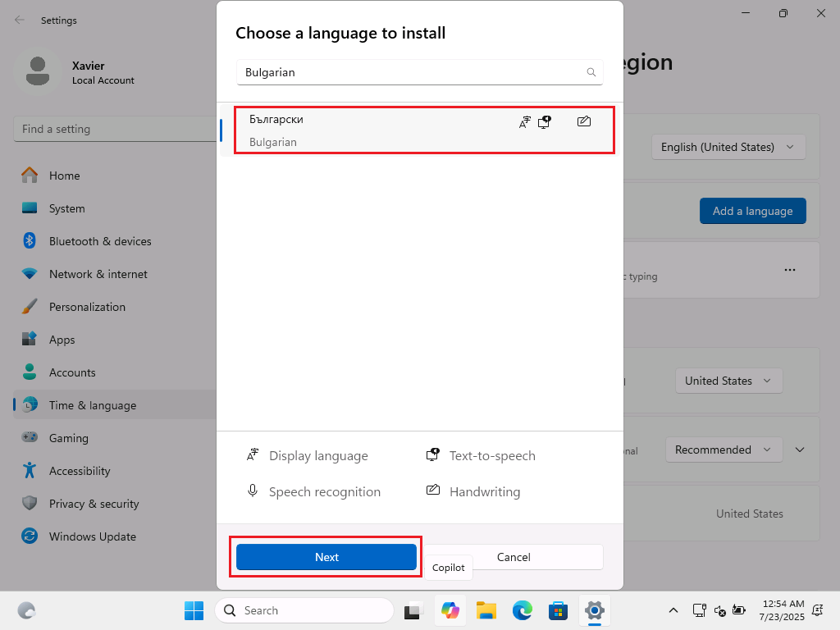840x630 pixels.
Task: Select the Български Bulgarian language row
Action: point(419,130)
